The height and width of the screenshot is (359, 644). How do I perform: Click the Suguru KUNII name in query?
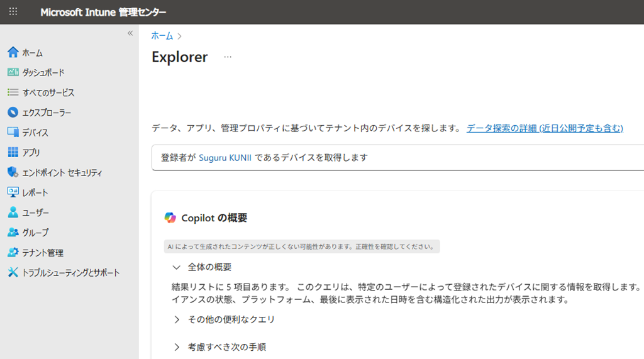point(225,158)
